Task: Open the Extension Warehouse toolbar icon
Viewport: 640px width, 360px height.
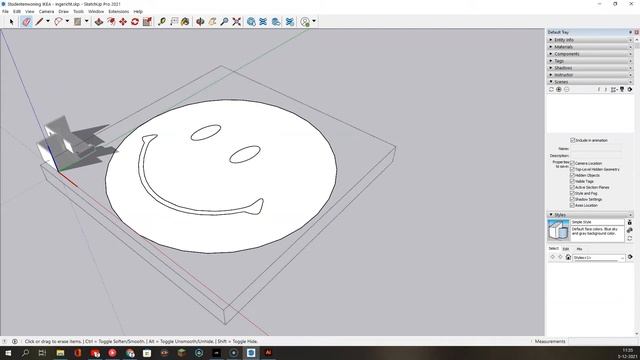Action: coord(263,22)
